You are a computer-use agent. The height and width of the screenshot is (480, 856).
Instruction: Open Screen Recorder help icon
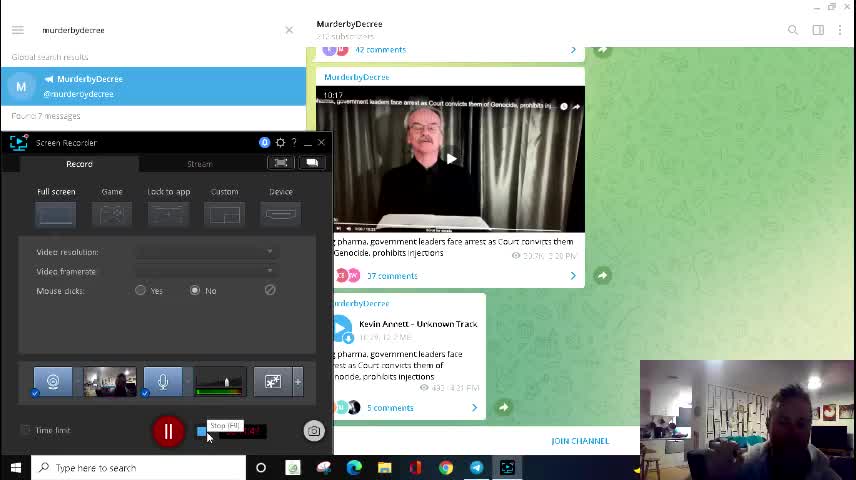point(294,143)
